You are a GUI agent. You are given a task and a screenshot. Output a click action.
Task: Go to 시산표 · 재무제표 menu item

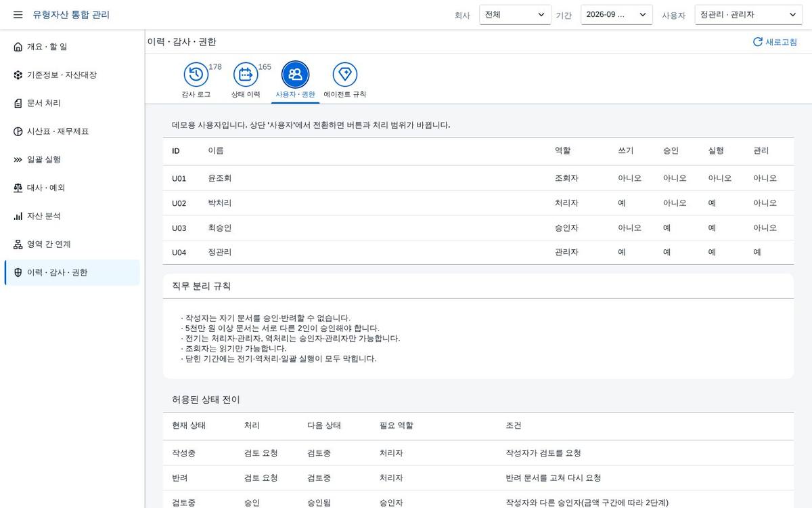point(72,131)
